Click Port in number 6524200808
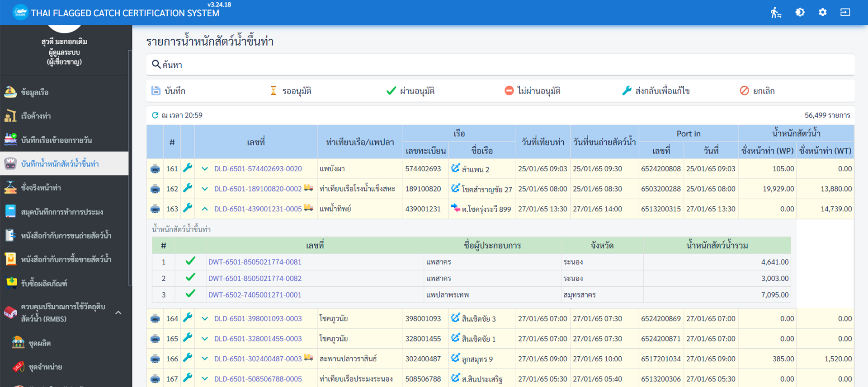The height and width of the screenshot is (387, 868). click(660, 169)
